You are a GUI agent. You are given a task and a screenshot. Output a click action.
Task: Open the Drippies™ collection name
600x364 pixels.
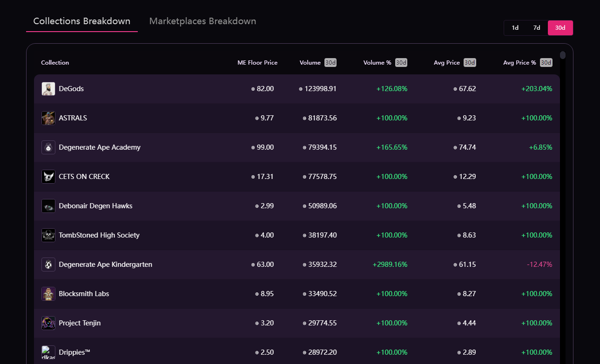click(74, 352)
